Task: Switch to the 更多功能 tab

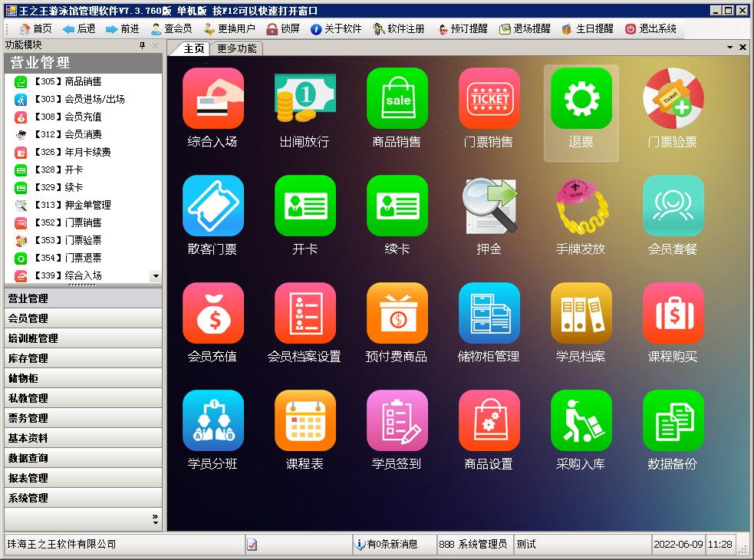Action: (x=239, y=47)
